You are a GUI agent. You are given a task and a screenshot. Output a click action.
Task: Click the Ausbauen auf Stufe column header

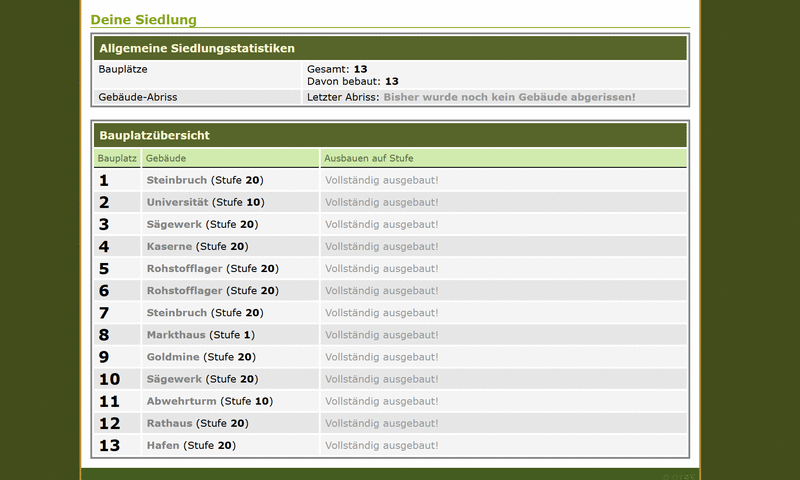click(369, 158)
